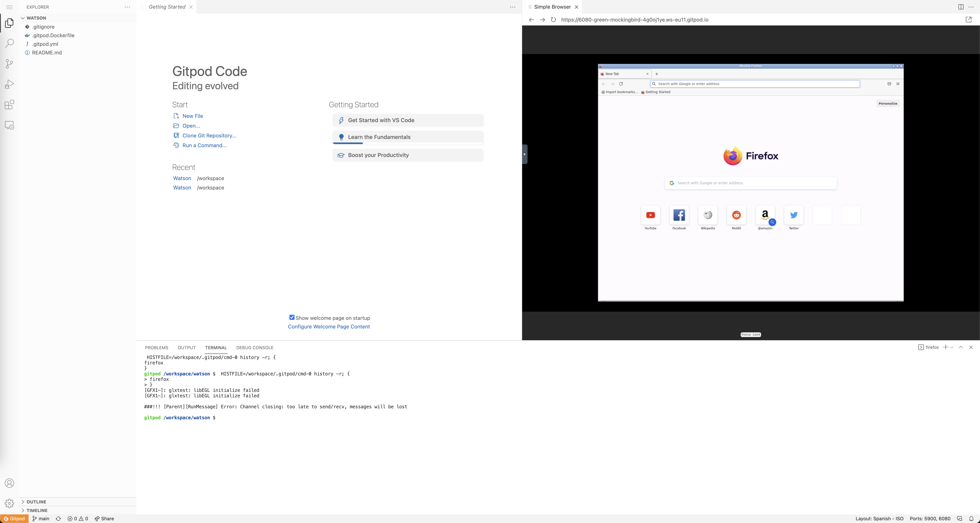Click the Simple Browser URL field
The image size is (980, 523).
pos(635,19)
